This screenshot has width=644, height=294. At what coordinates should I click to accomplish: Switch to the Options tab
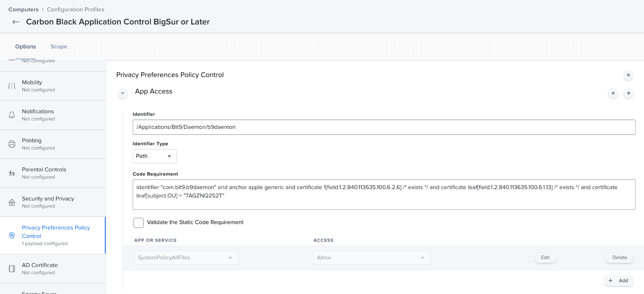pos(25,47)
